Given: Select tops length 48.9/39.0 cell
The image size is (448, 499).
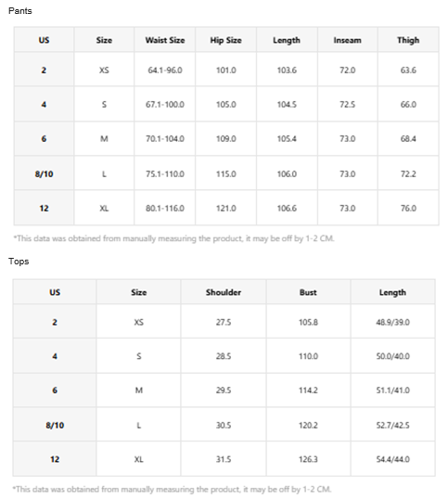Looking at the screenshot, I should click(x=392, y=322).
